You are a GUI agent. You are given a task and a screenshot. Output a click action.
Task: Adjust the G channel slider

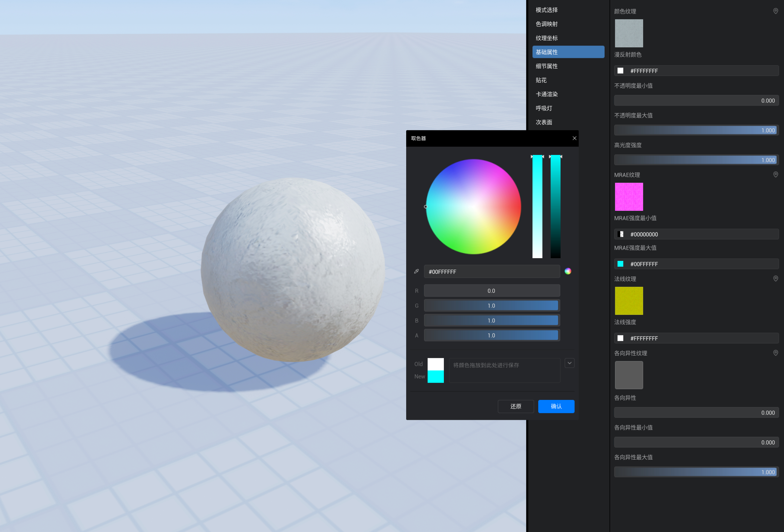tap(492, 305)
